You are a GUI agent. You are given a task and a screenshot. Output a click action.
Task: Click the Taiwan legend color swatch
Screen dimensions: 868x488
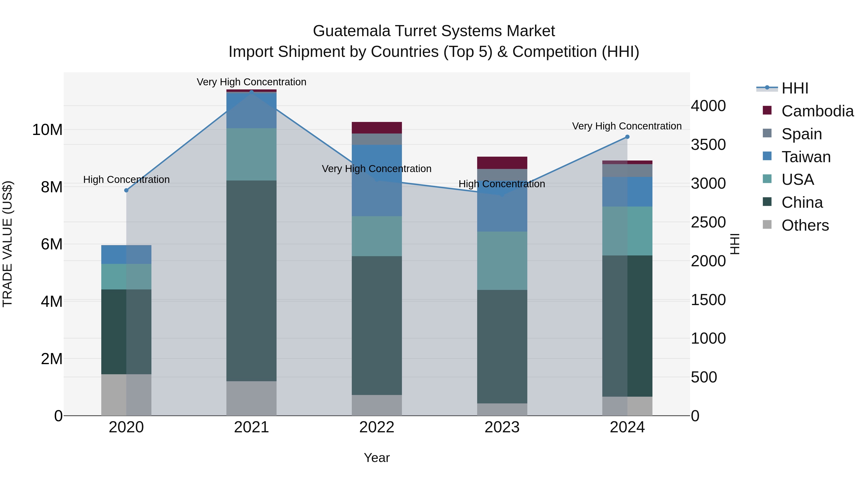(x=767, y=156)
